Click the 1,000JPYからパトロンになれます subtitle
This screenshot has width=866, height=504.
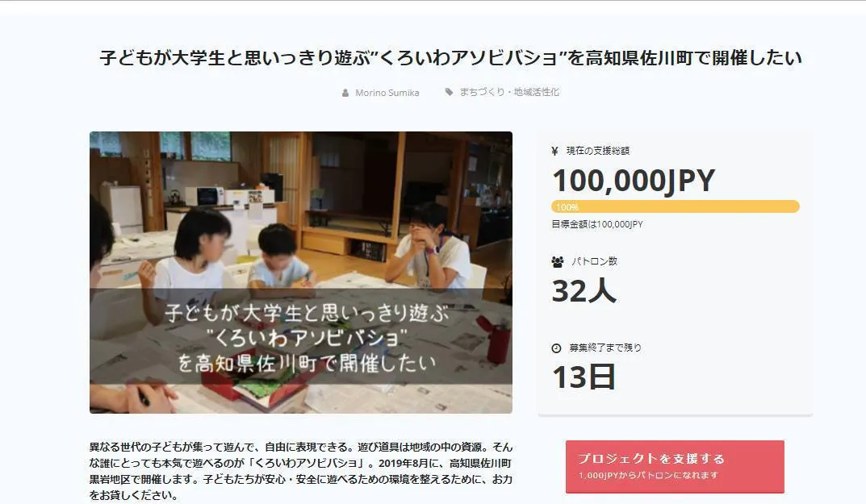point(648,475)
